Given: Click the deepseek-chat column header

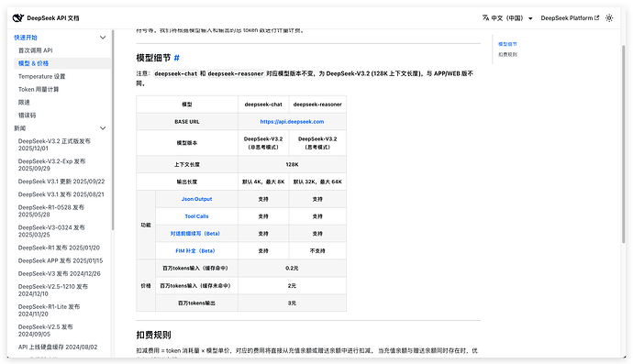Looking at the screenshot, I should pyautogui.click(x=263, y=105).
